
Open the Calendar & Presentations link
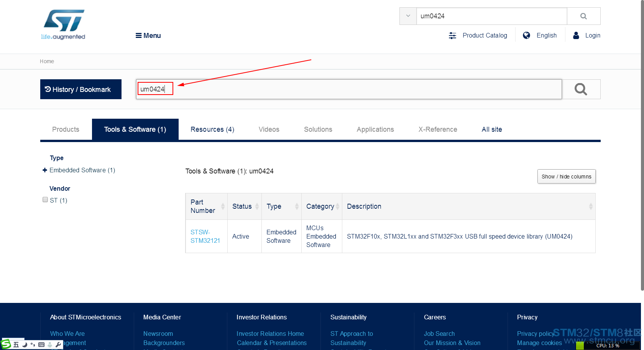click(272, 343)
